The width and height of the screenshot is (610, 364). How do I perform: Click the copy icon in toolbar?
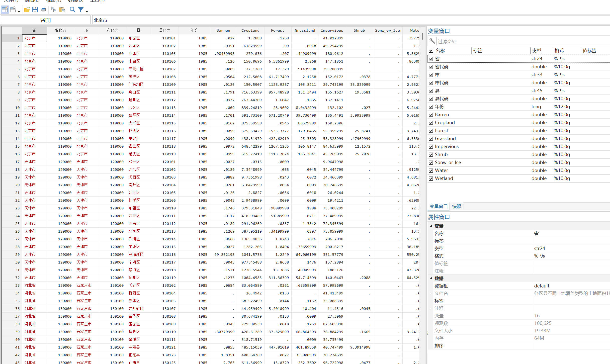[54, 10]
